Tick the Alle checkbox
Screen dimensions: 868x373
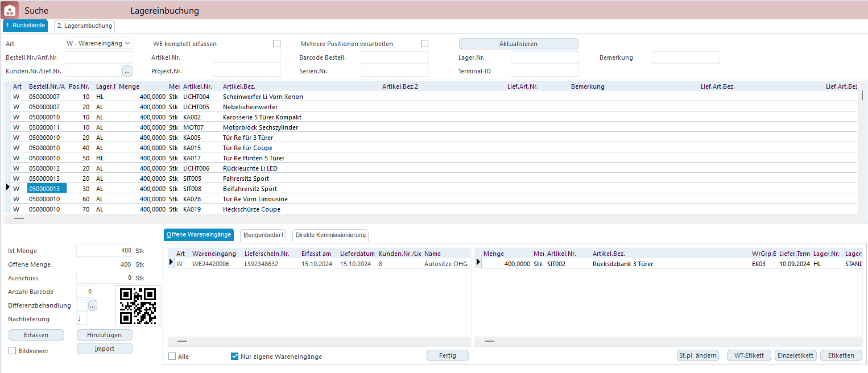(172, 357)
